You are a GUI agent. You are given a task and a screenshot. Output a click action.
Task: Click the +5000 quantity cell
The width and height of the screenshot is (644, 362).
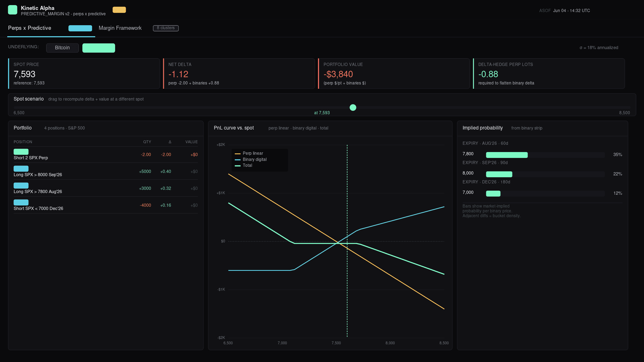pos(145,172)
